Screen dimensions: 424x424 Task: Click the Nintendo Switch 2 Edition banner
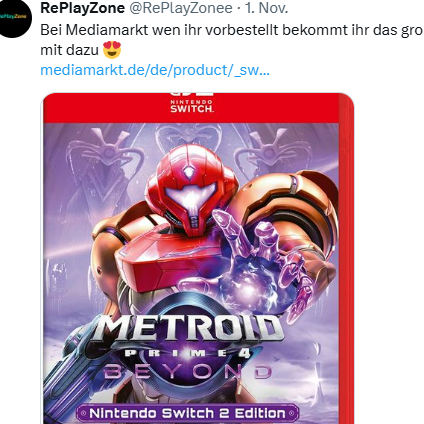(187, 413)
